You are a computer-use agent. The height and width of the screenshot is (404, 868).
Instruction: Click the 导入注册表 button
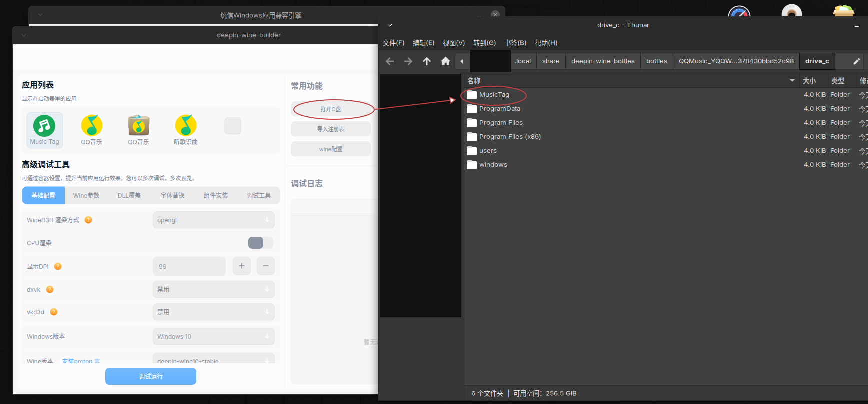click(x=331, y=129)
